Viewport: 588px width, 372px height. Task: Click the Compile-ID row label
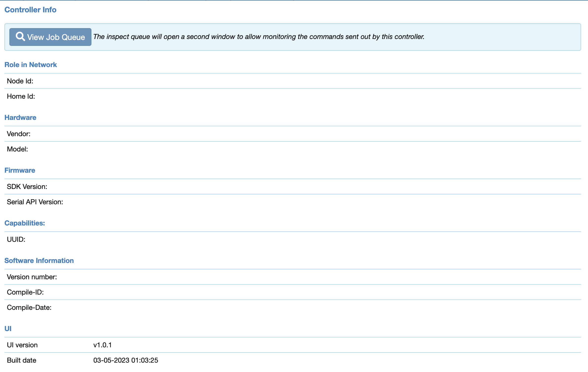tap(25, 292)
